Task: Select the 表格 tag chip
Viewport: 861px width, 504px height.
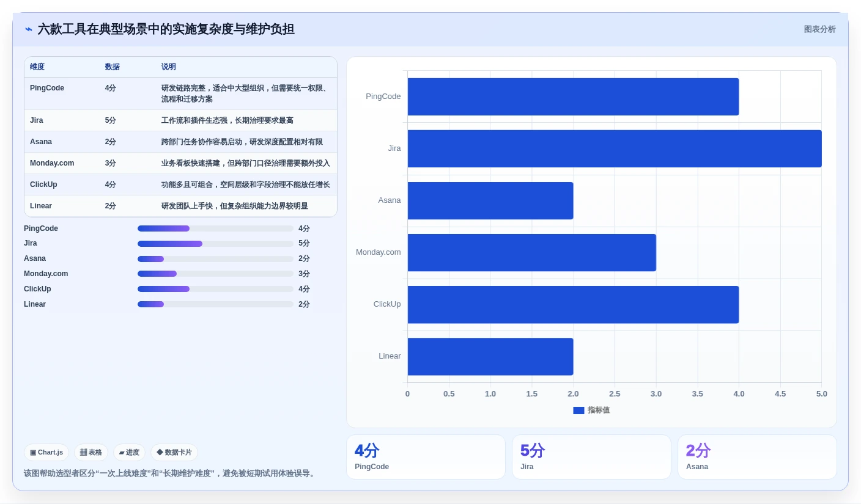Action: pyautogui.click(x=91, y=453)
